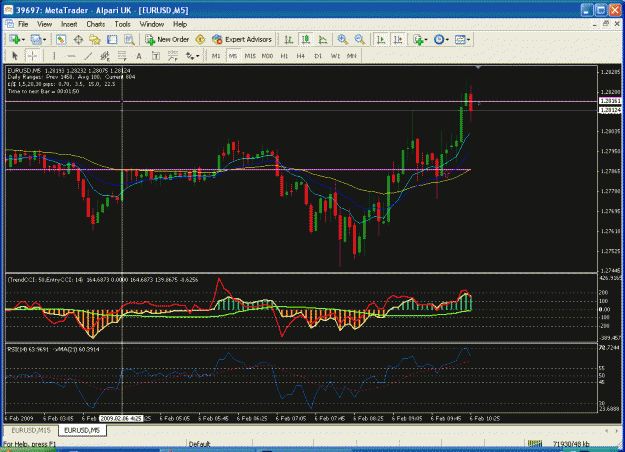Zoom in on the chart
625x452 pixels.
coord(342,39)
